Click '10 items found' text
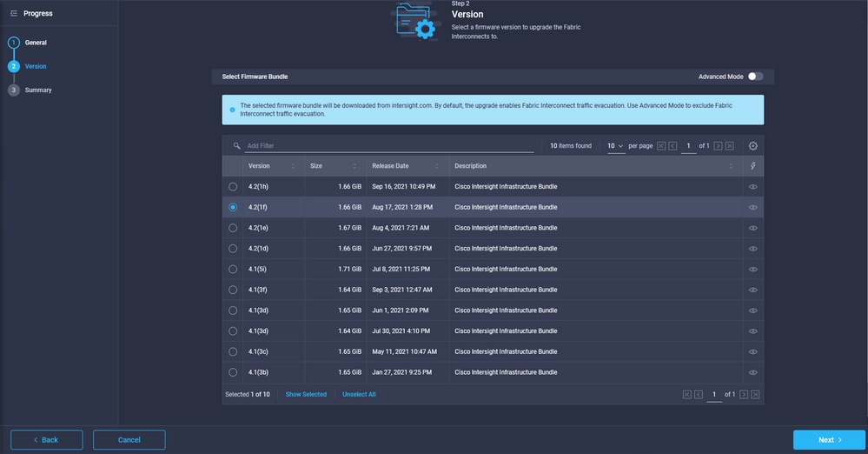This screenshot has width=868, height=454. (x=571, y=146)
